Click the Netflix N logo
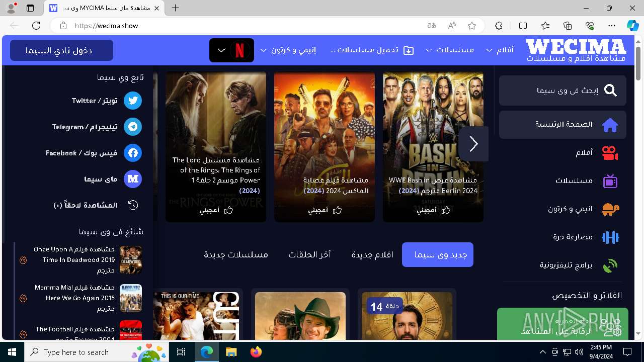 [x=240, y=50]
